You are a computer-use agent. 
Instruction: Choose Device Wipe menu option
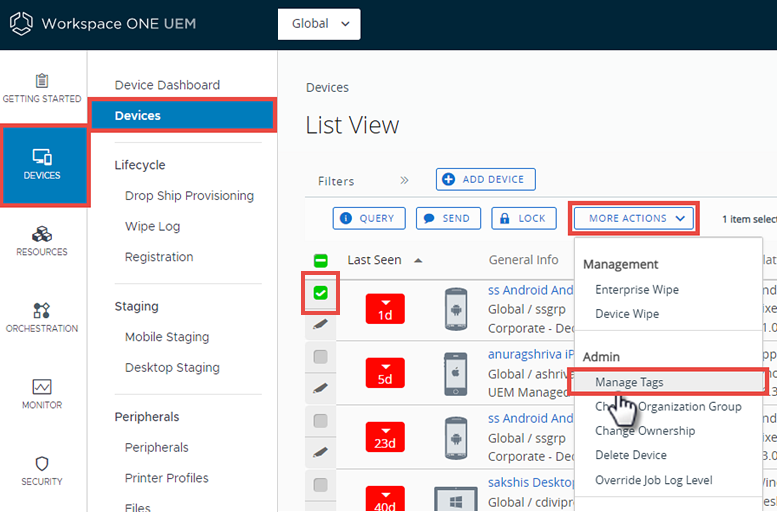coord(627,314)
